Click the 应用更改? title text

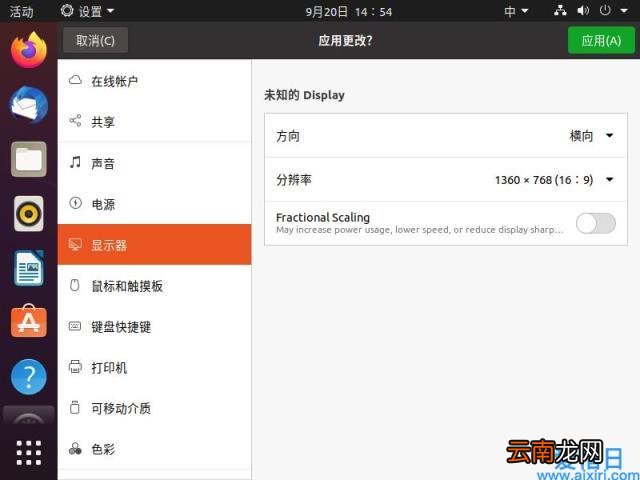click(x=345, y=40)
